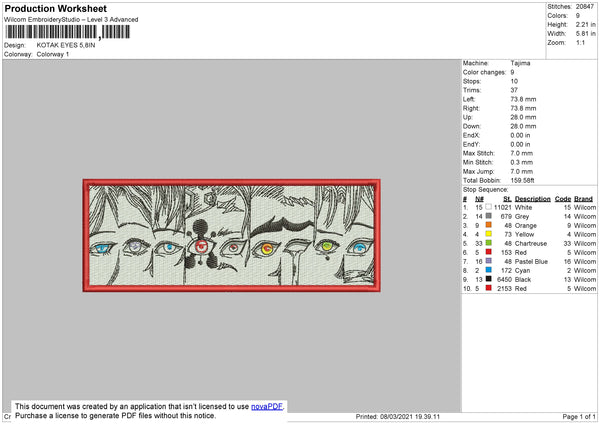The width and height of the screenshot is (600, 424).
Task: Click the 'Max Stitch' label
Action: click(479, 153)
